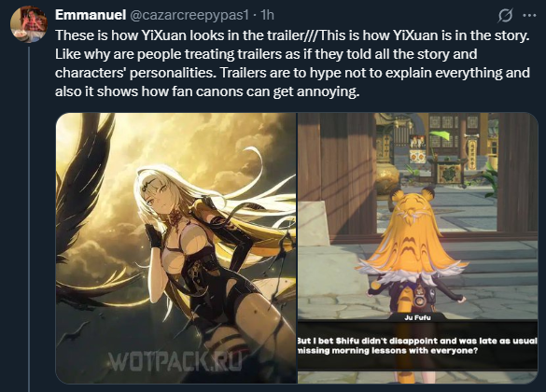Open the YiXuan trailer artwork image
Screen dimensions: 546x392
pyautogui.click(x=175, y=248)
